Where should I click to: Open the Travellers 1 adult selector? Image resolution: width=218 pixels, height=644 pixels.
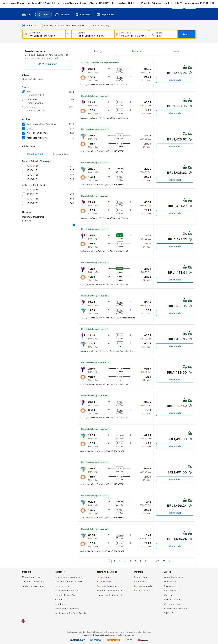(x=163, y=34)
